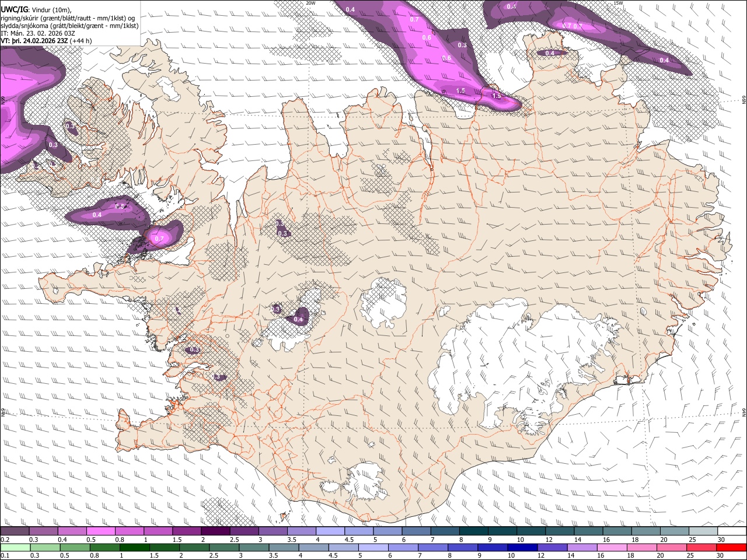Viewport: 747px width, 560px height.
Task: Choose the 1.5 forest green rain legend swatch
Action: tap(165, 547)
